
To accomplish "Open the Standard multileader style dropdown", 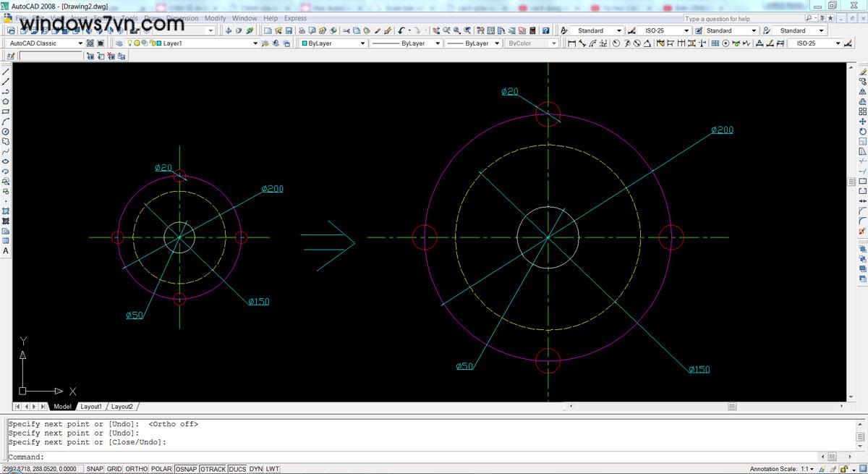I will [799, 30].
